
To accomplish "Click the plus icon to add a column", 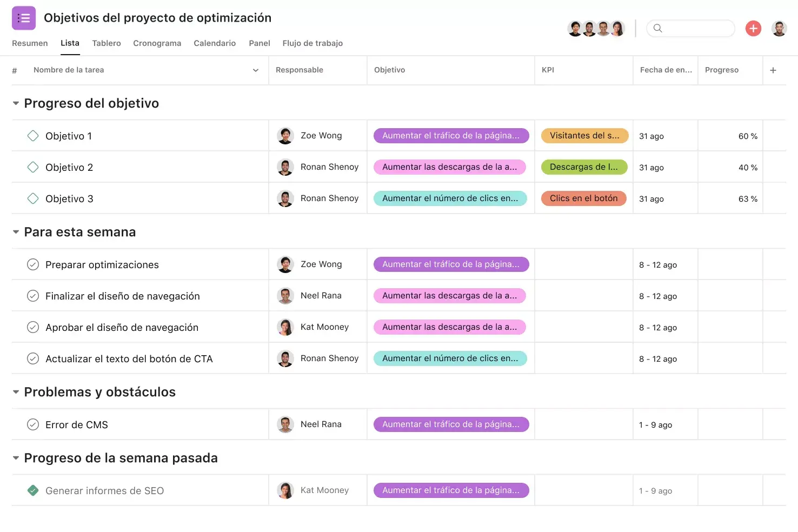I will 773,70.
